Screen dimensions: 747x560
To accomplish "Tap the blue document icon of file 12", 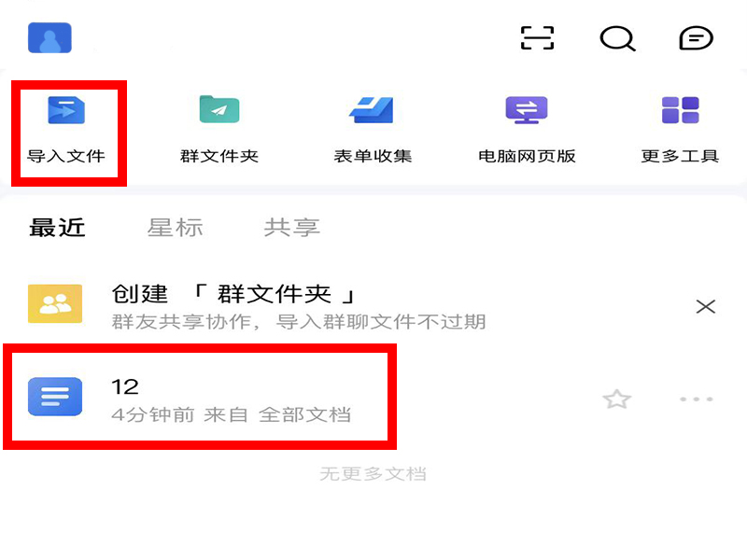I will [55, 396].
